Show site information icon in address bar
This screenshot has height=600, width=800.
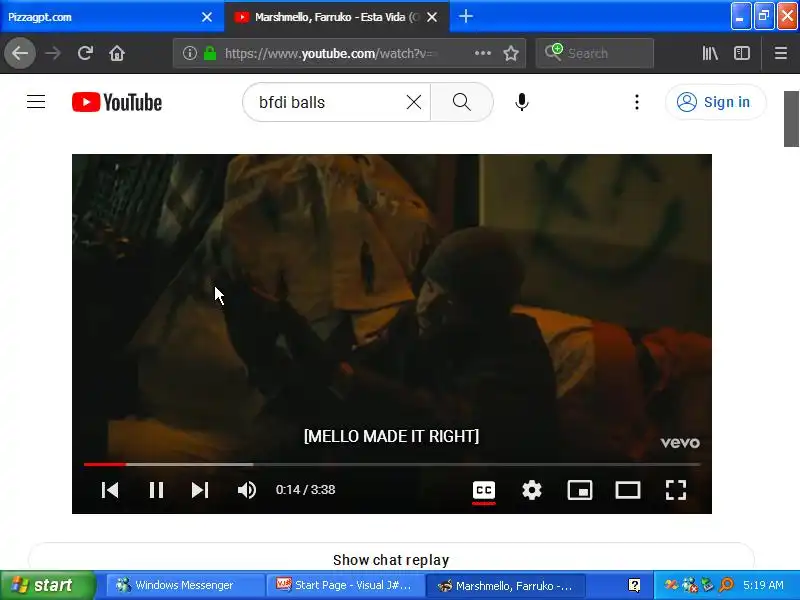pos(189,53)
